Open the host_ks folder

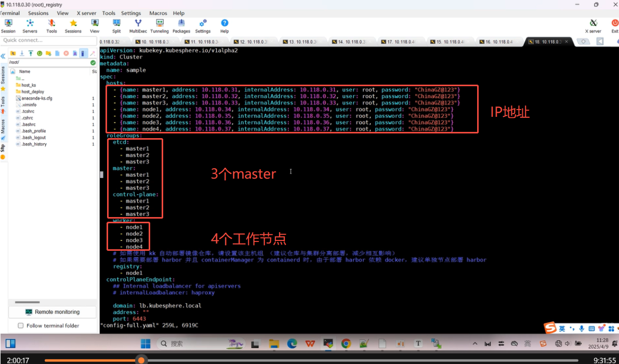coord(29,85)
